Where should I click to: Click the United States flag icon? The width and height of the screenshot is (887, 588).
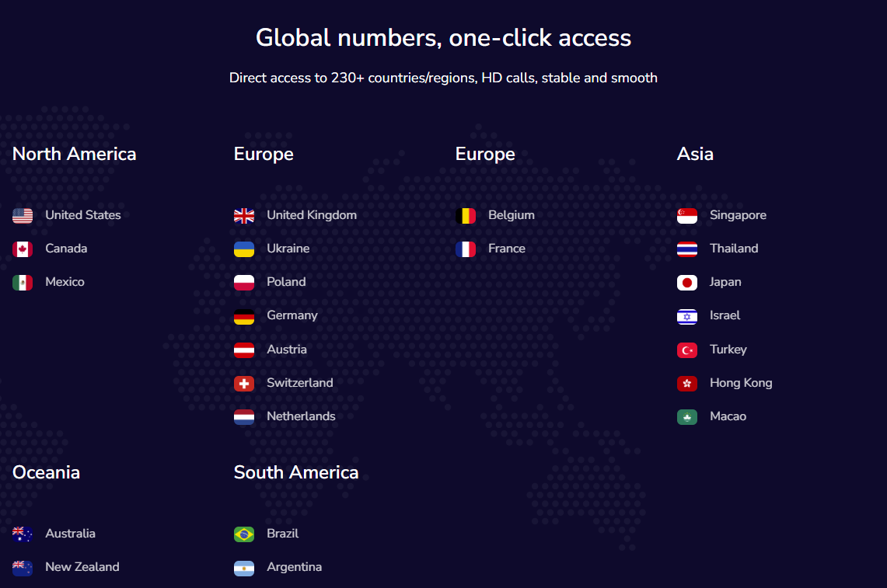[x=23, y=216]
